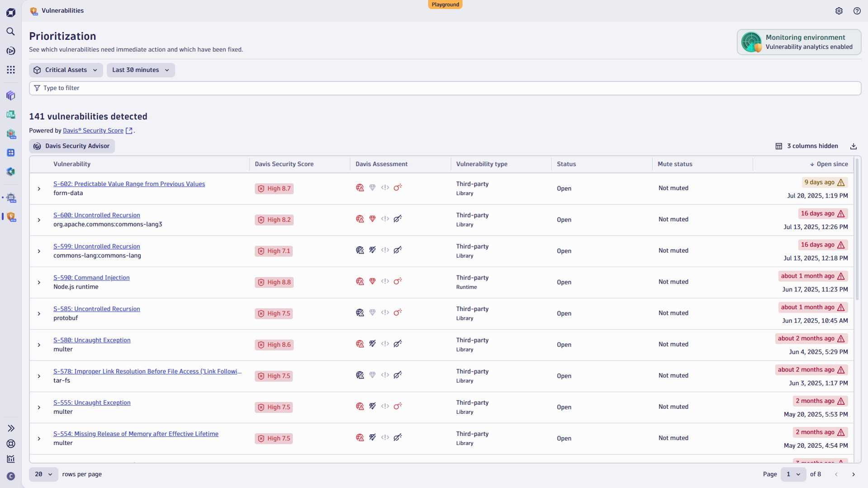868x488 pixels.
Task: Open the S-590 Command Injection vulnerability
Action: (x=91, y=277)
